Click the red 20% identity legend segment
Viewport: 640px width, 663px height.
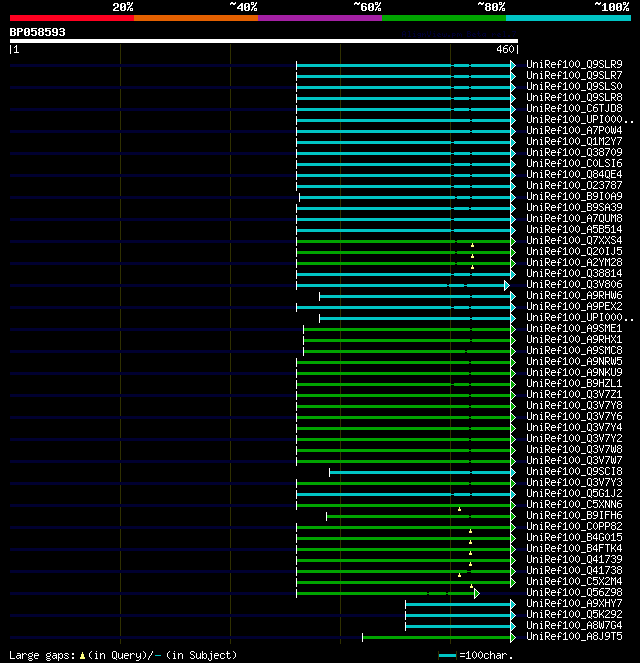point(72,18)
